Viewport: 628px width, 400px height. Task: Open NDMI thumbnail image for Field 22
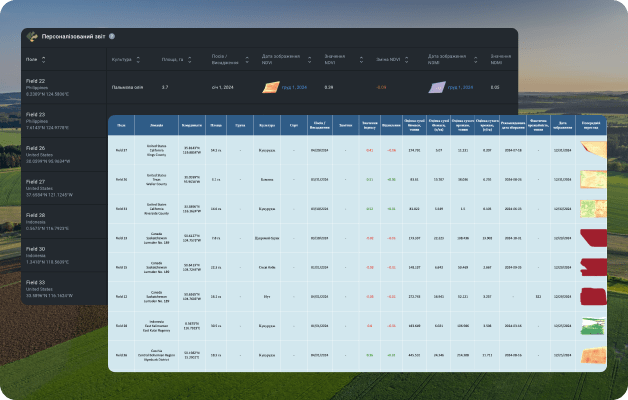437,87
